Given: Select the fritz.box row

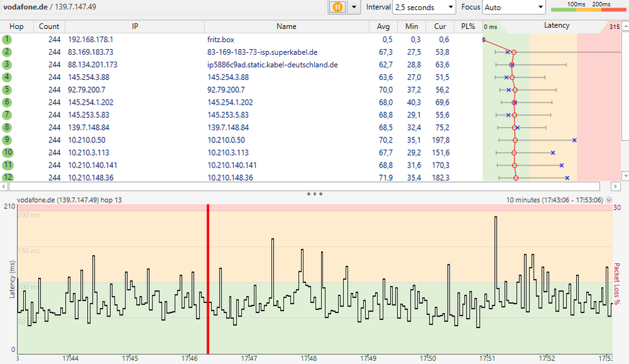Looking at the screenshot, I should 220,39.
